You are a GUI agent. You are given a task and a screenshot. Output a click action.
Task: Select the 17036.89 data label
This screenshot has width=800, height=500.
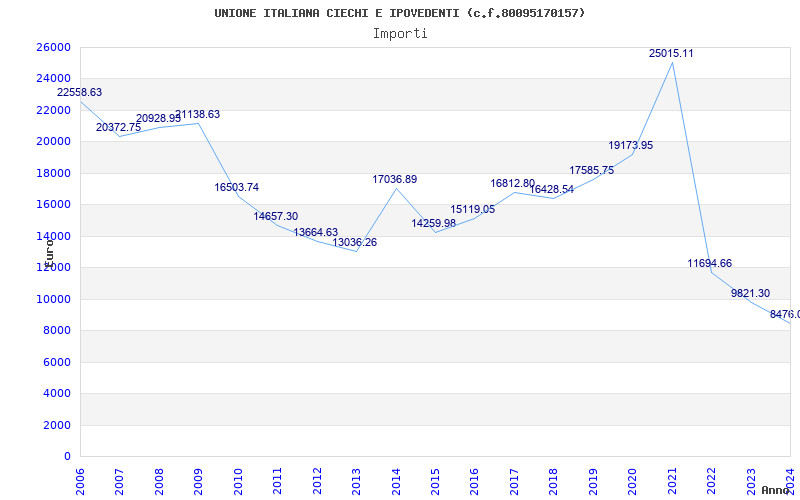394,180
